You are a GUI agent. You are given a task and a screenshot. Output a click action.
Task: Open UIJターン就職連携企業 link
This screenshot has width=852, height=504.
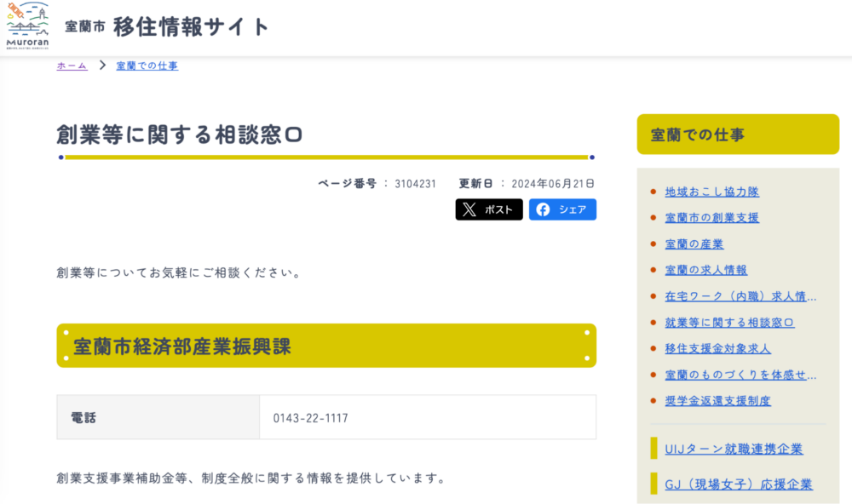[734, 449]
